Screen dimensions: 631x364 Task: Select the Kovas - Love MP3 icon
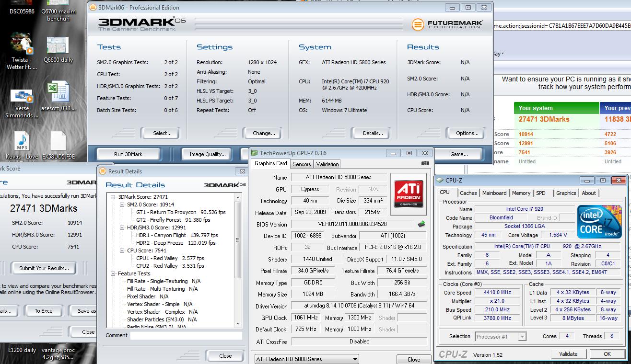[22, 146]
